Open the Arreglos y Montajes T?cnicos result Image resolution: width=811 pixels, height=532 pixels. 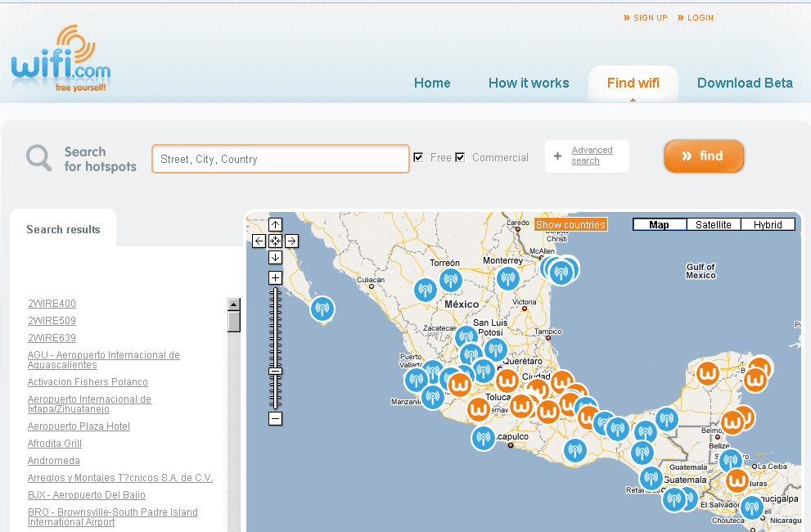tap(120, 478)
